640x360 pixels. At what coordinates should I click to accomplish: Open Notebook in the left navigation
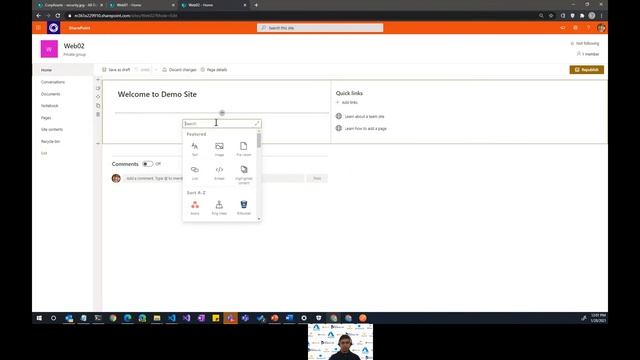tap(49, 106)
